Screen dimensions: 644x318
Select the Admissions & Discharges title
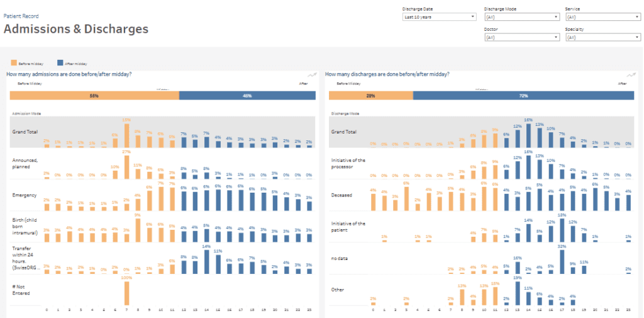pos(76,29)
